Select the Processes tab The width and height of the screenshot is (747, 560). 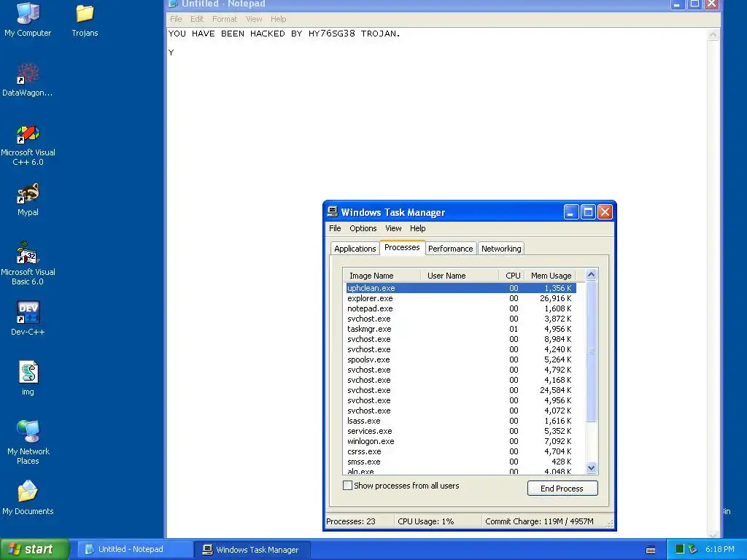point(402,248)
